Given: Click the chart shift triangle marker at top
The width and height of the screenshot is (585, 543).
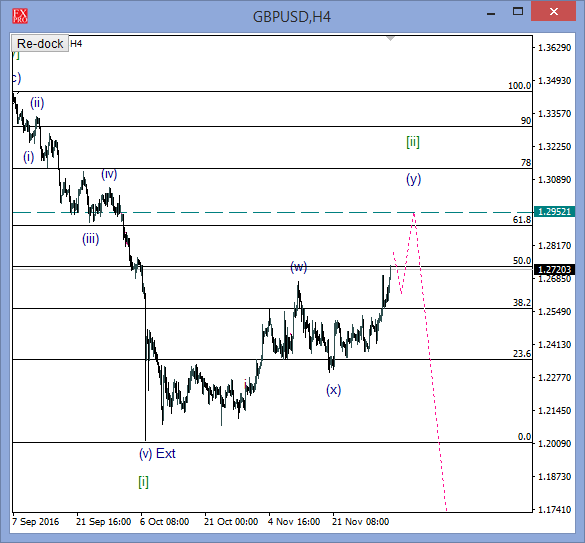Looking at the screenshot, I should tap(390, 38).
